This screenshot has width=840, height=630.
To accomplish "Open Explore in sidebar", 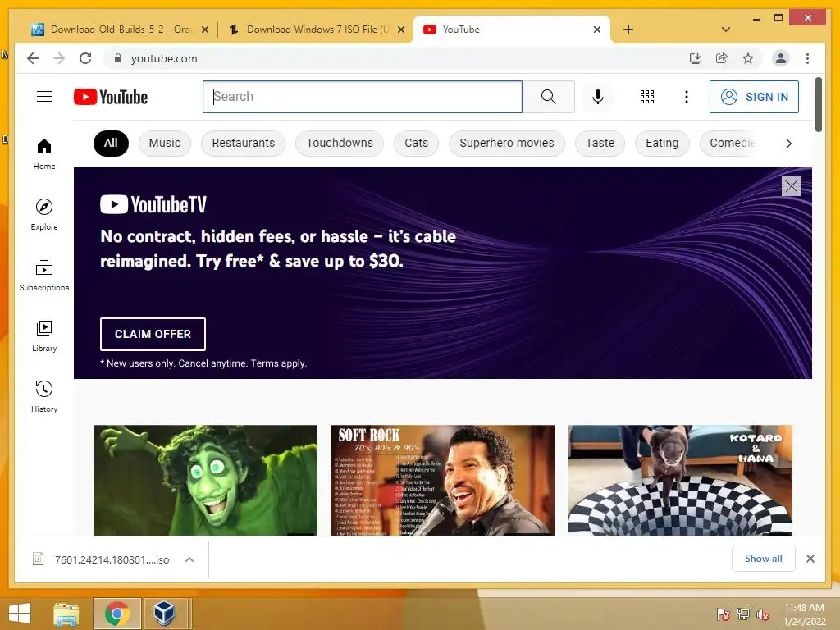I will point(44,215).
